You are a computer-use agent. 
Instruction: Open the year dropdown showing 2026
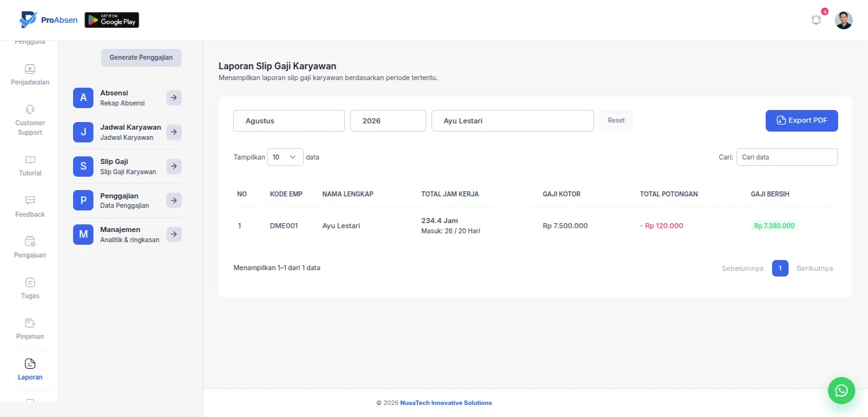388,121
